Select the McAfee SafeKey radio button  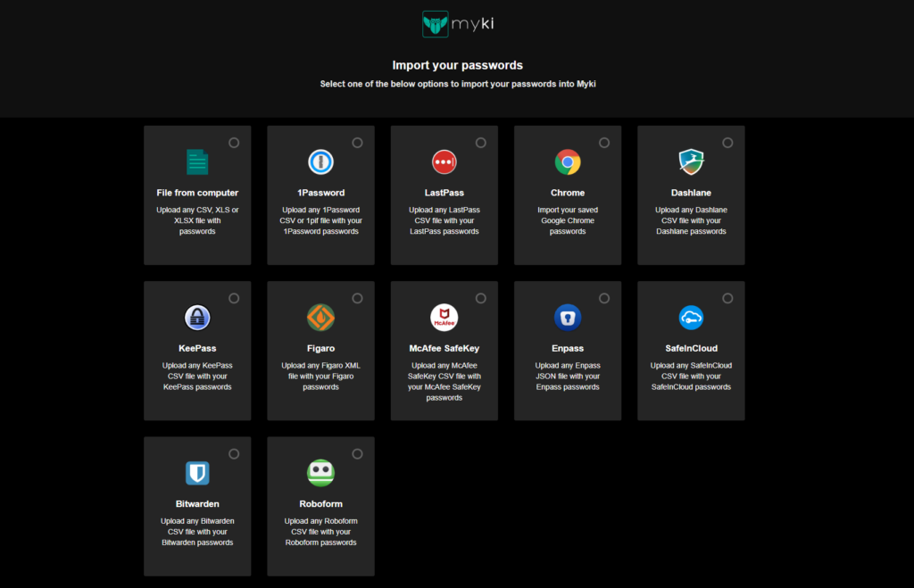pyautogui.click(x=481, y=298)
